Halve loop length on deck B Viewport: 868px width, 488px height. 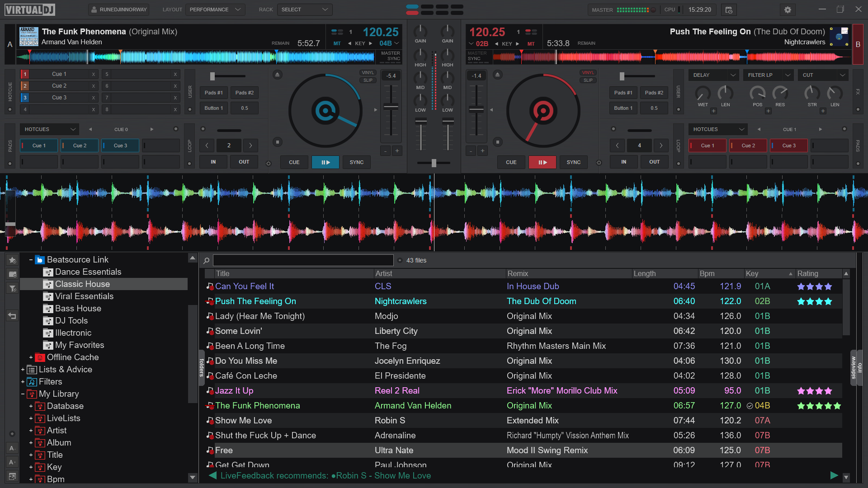click(617, 145)
